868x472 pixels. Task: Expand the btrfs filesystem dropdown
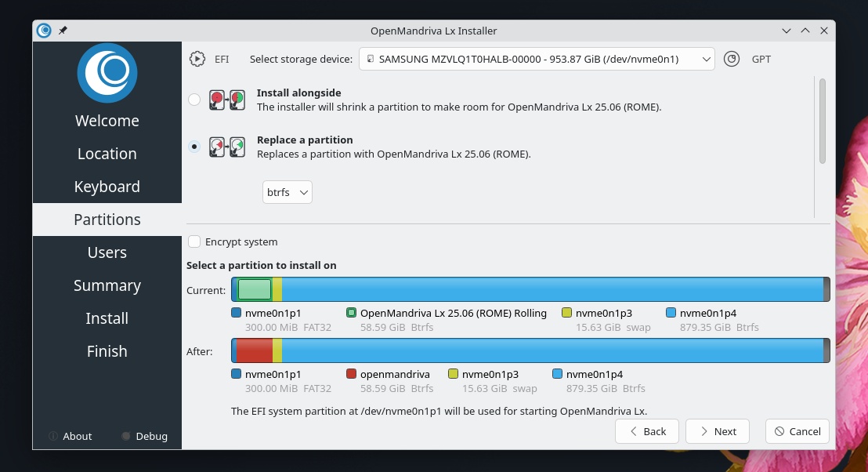point(288,192)
